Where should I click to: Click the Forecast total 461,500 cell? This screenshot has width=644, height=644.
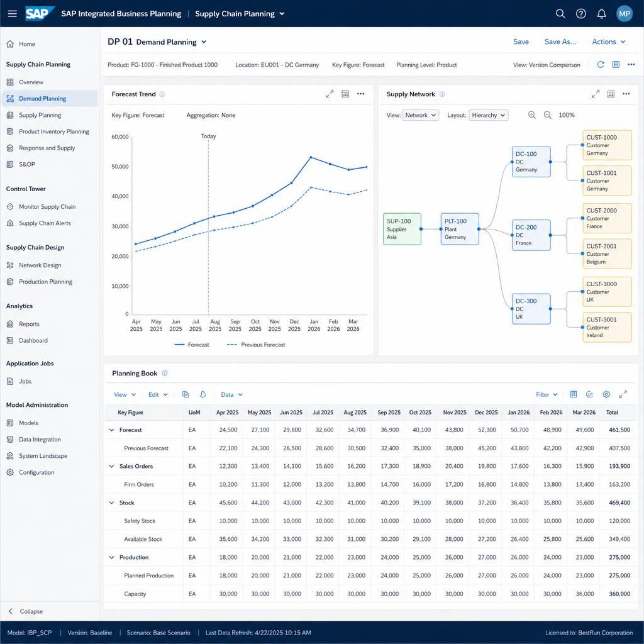(x=619, y=430)
